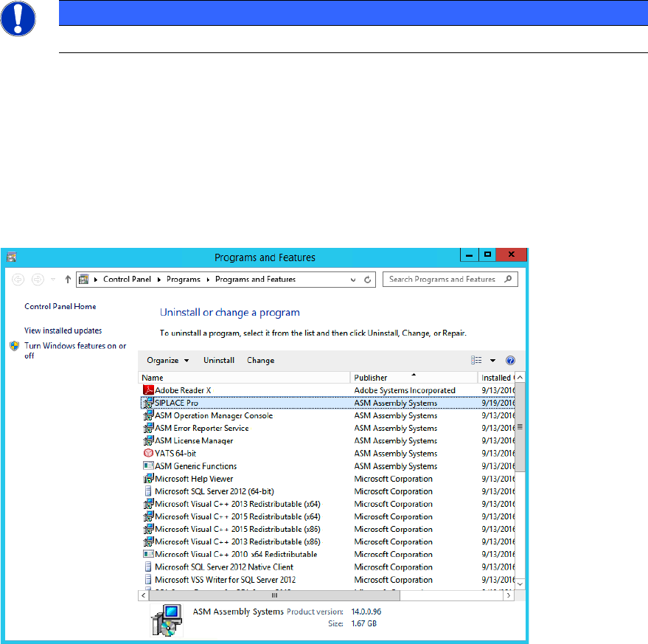Click the Adobe Reader X program icon
Viewport: 648px width, 644px height.
pos(148,390)
